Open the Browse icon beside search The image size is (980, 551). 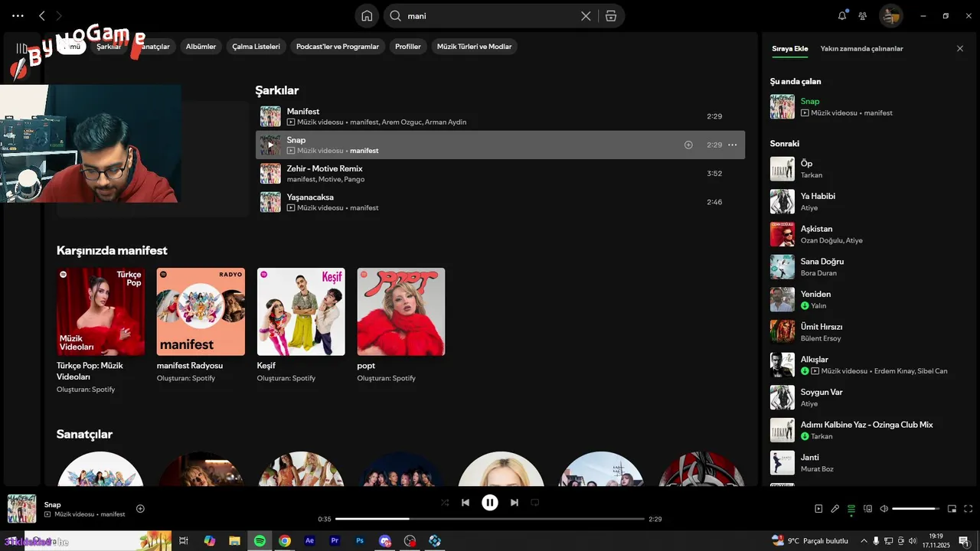(x=611, y=15)
